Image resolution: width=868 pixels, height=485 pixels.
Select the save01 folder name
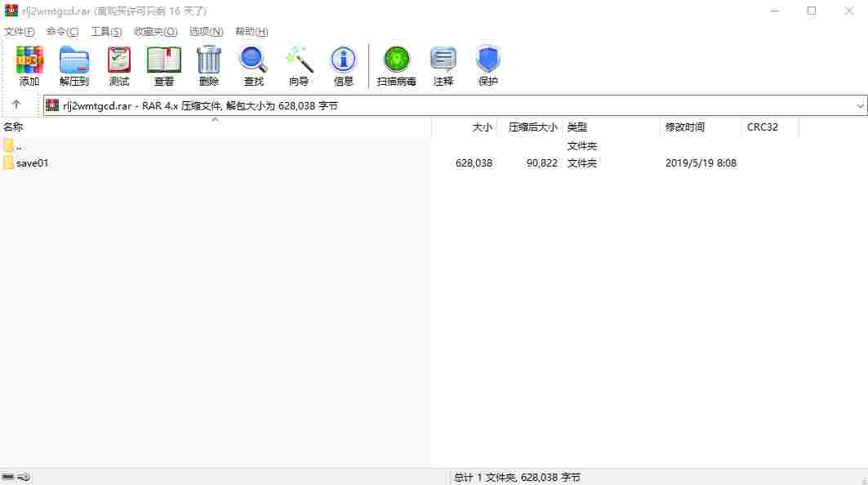[x=32, y=162]
